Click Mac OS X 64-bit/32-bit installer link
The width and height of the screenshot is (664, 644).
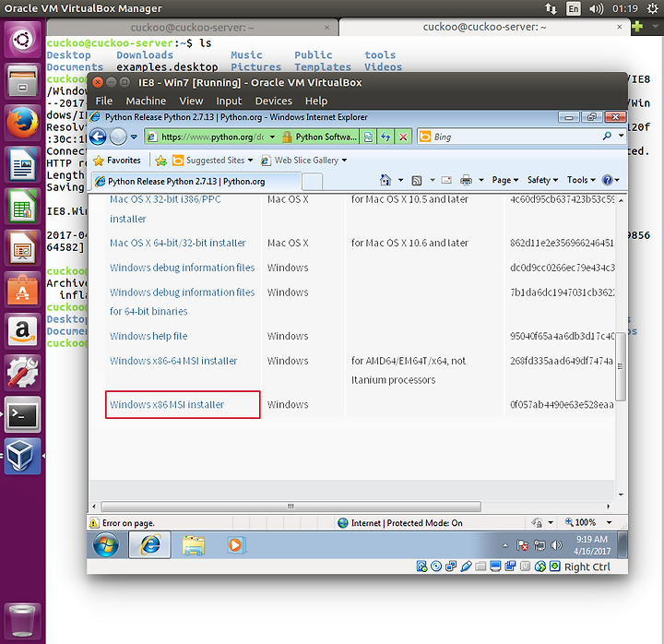pos(177,243)
